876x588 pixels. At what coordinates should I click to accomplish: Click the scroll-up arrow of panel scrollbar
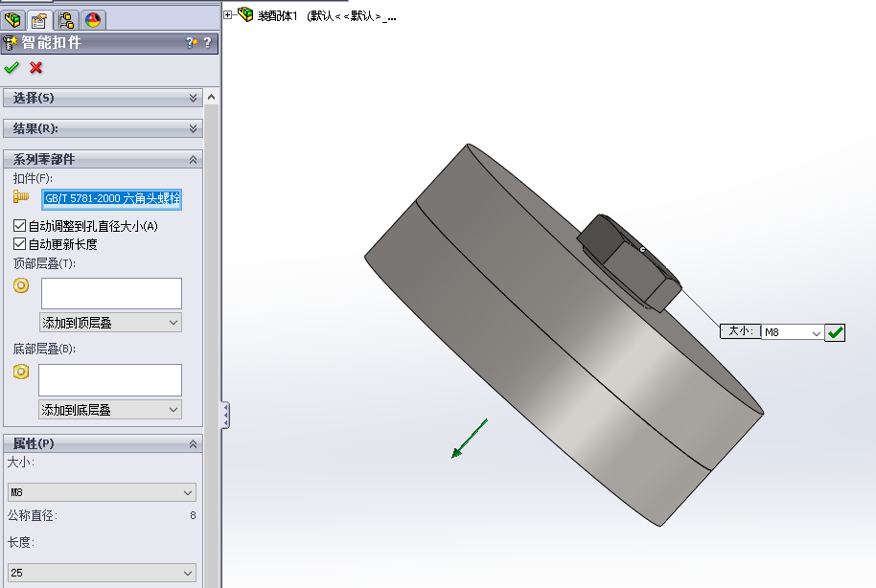pos(211,97)
